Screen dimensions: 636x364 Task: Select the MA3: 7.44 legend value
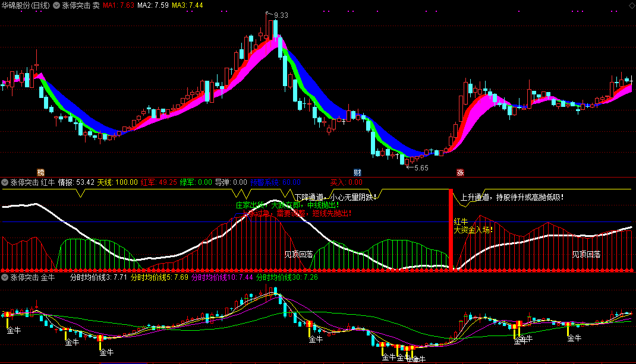(187, 6)
